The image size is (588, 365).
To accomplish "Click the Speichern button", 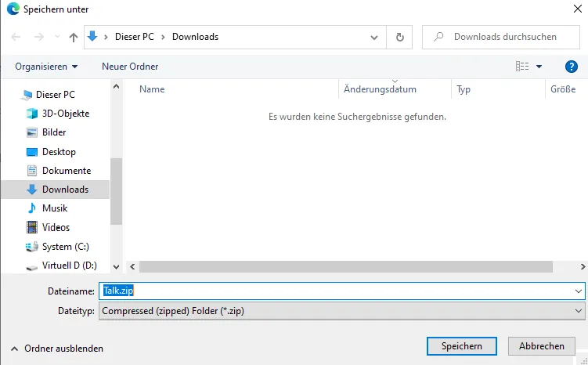I will click(x=461, y=346).
